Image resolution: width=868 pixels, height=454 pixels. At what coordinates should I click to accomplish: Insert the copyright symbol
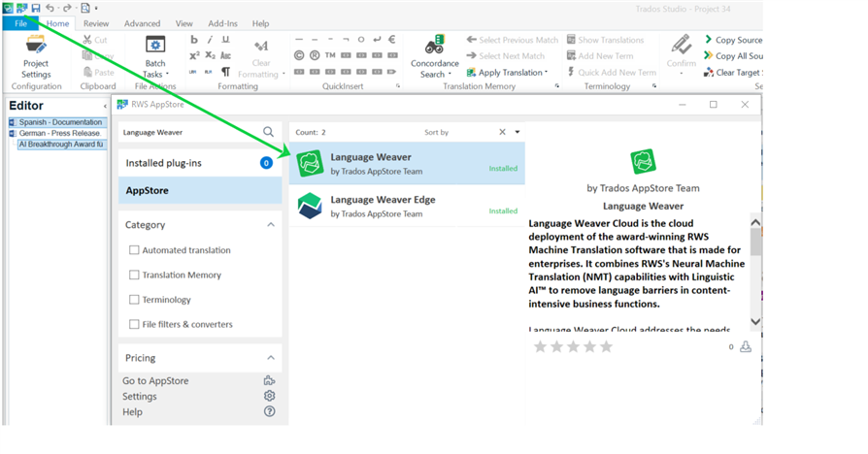pos(299,55)
